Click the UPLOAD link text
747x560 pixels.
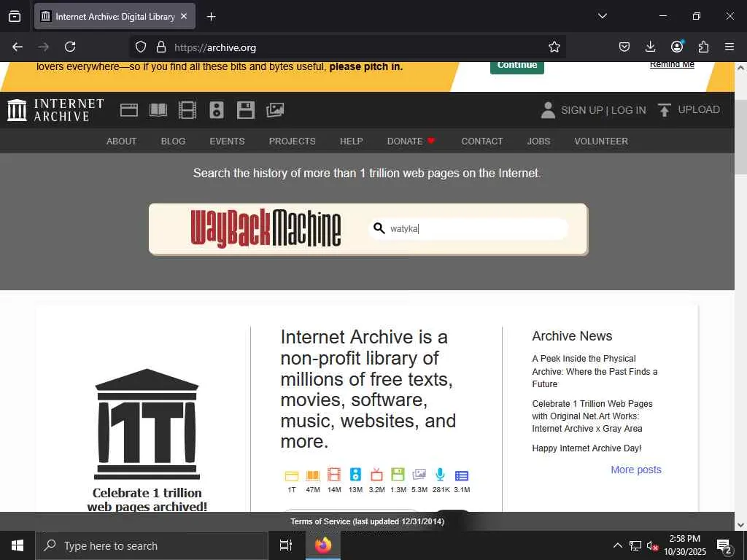tap(698, 109)
